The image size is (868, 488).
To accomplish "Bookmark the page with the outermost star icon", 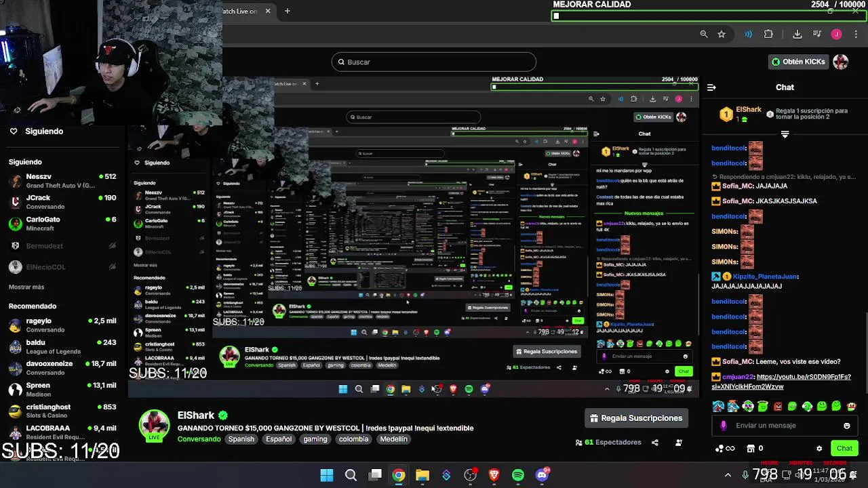I will click(x=722, y=34).
